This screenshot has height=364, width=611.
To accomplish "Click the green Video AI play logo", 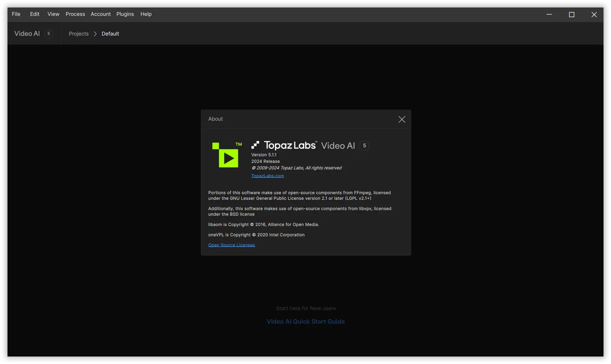I will click(x=227, y=155).
